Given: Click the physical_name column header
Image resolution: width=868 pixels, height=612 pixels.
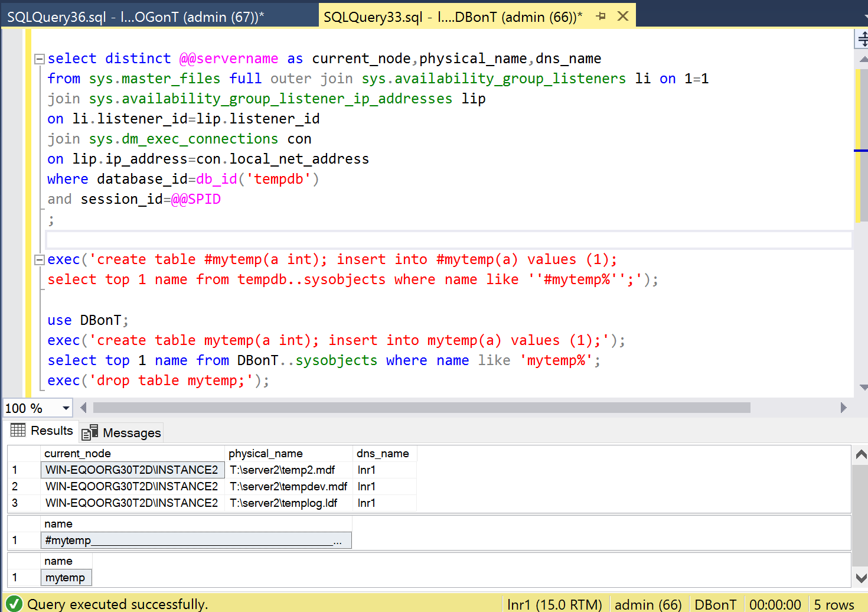Looking at the screenshot, I should pyautogui.click(x=266, y=453).
